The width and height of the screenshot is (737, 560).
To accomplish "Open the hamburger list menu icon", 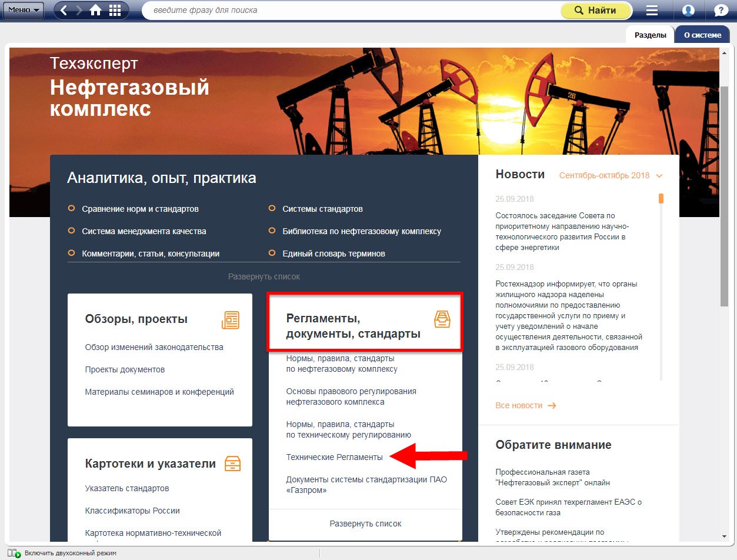I will (x=652, y=10).
